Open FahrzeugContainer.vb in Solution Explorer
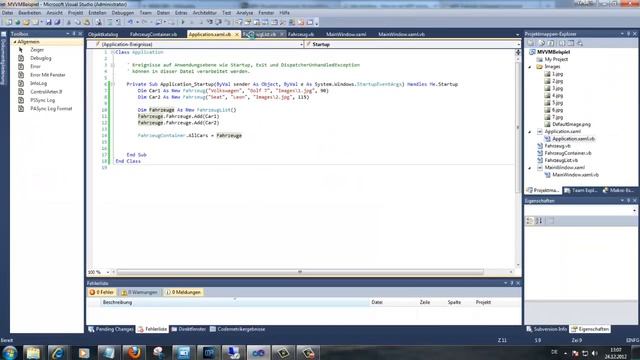Image resolution: width=640 pixels, height=360 pixels. tap(568, 153)
